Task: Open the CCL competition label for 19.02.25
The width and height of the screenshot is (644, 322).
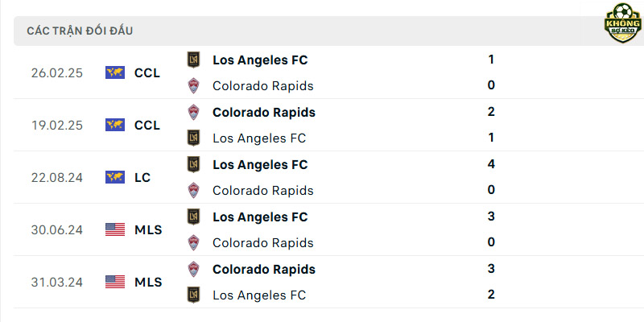Action: 147,126
